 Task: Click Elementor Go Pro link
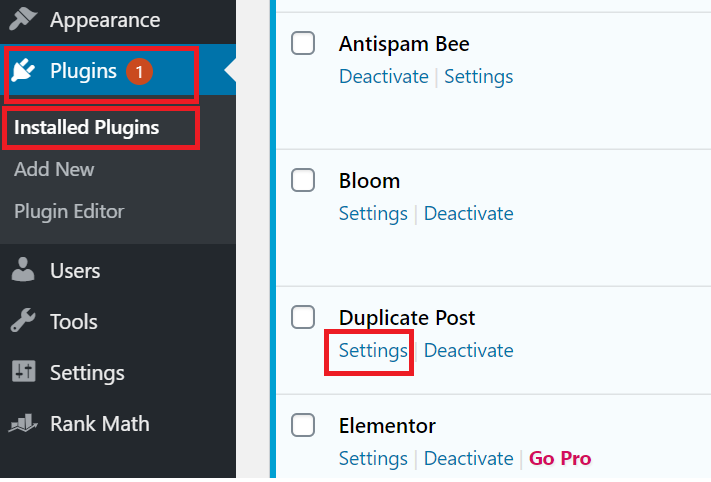[x=560, y=459]
